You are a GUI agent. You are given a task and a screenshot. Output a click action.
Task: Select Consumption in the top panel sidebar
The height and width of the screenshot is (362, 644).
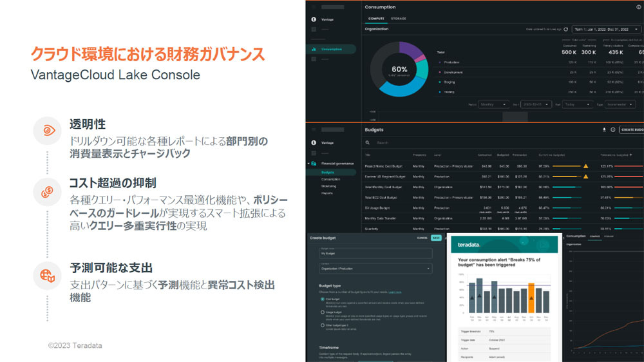[331, 49]
